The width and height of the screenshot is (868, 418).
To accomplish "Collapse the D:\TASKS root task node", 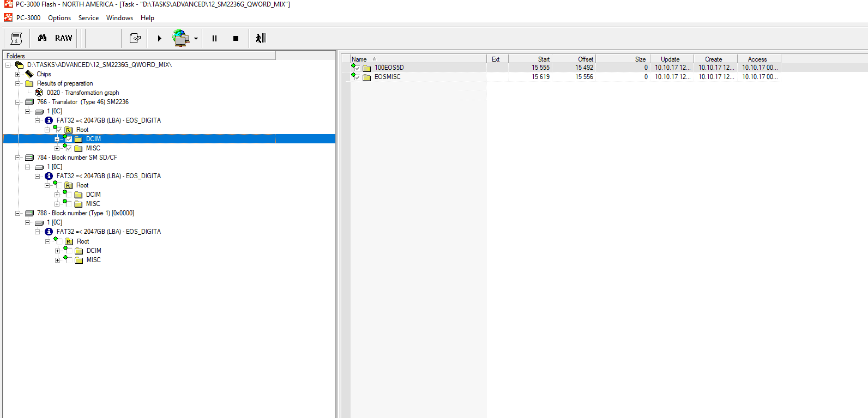I will (8, 65).
